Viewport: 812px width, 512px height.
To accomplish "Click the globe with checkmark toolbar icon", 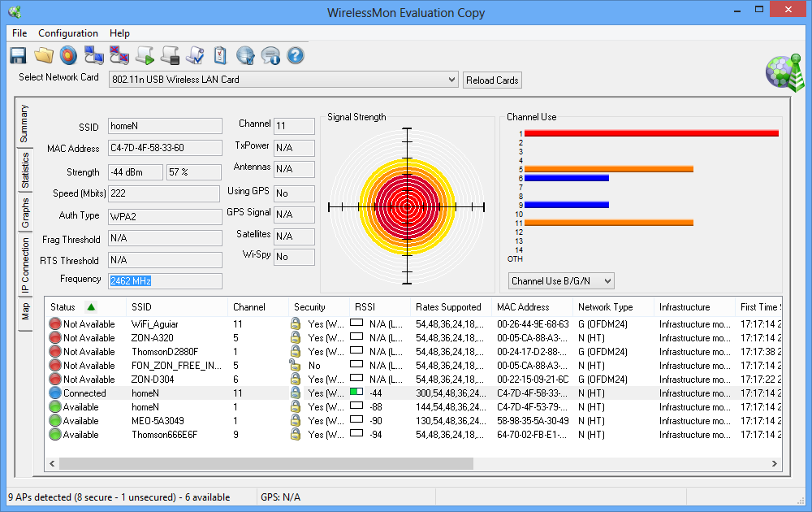I will pyautogui.click(x=245, y=55).
